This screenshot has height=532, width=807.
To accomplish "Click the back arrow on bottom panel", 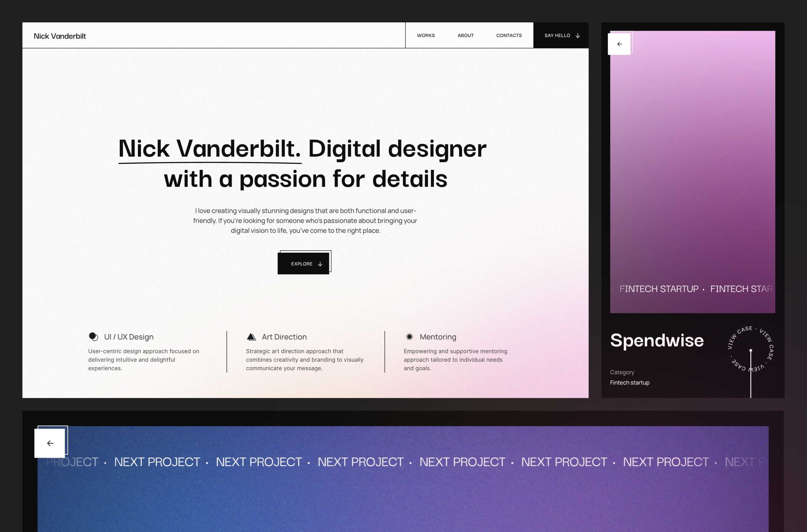I will 50,443.
